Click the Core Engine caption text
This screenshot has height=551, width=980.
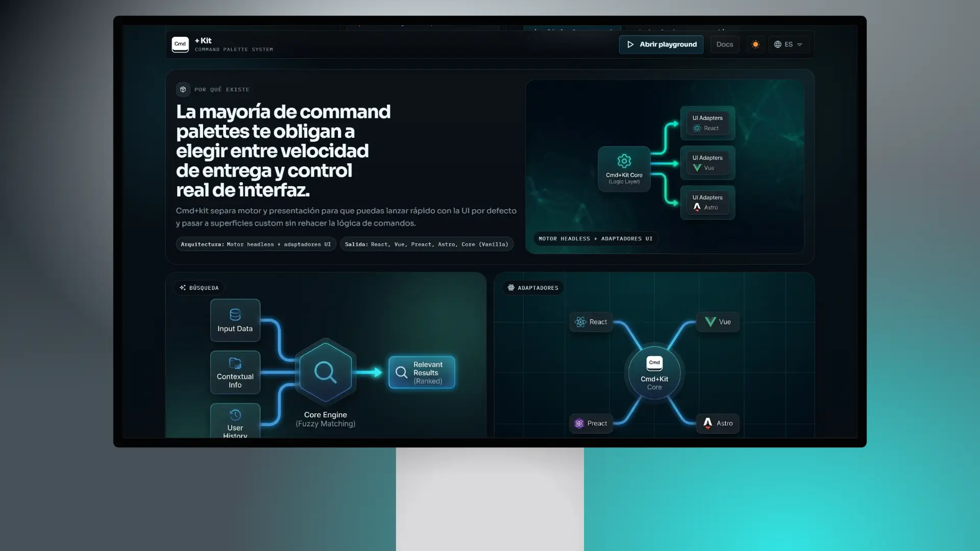(x=326, y=415)
